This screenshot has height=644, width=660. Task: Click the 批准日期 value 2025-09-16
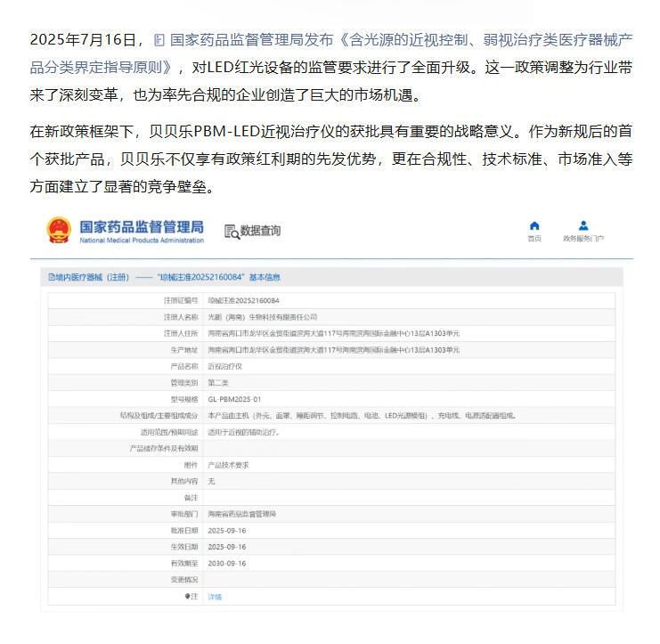(x=226, y=530)
